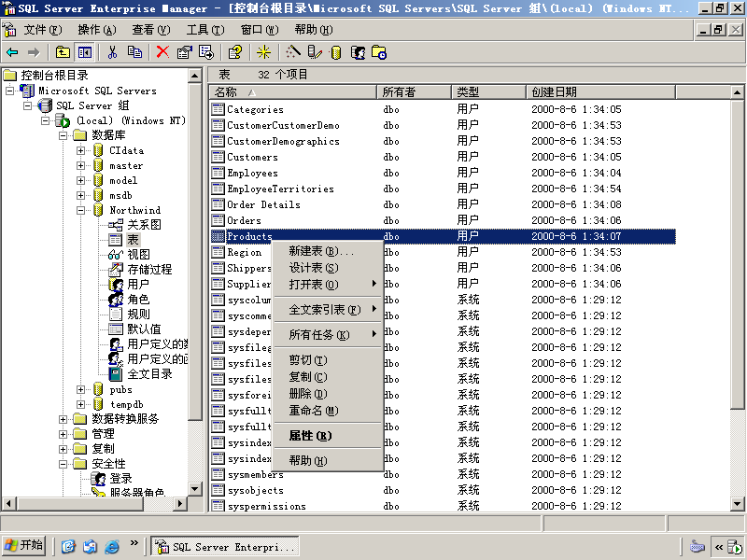The height and width of the screenshot is (560, 747).
Task: Run the wizard wand toolbar icon
Action: click(x=292, y=52)
